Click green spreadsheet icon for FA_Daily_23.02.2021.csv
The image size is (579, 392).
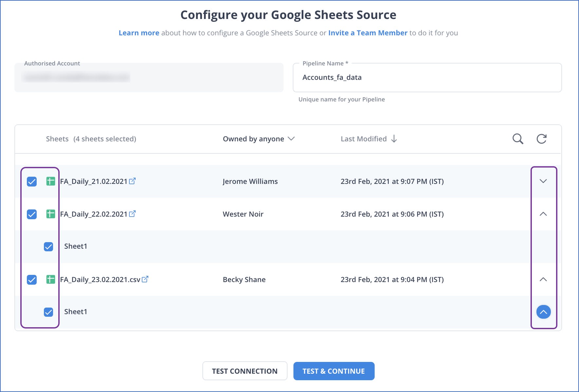point(50,279)
